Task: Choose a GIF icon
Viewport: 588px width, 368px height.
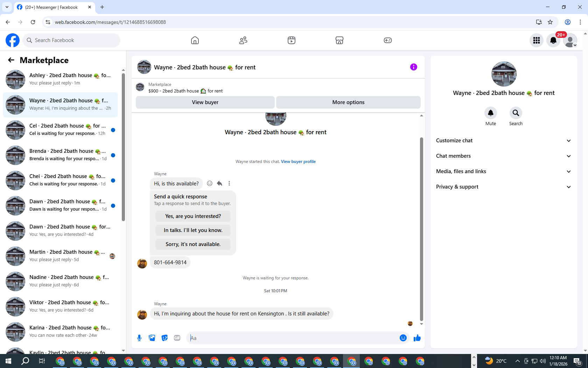Action: coord(177,338)
